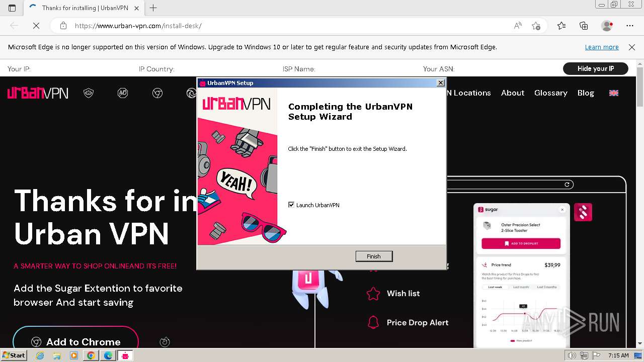Open the Favorites list in Edge
Screen dimensions: 644x362
click(x=561, y=26)
